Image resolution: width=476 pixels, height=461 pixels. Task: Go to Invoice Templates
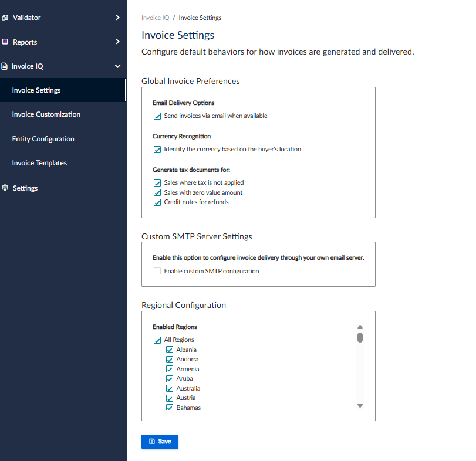pos(39,162)
